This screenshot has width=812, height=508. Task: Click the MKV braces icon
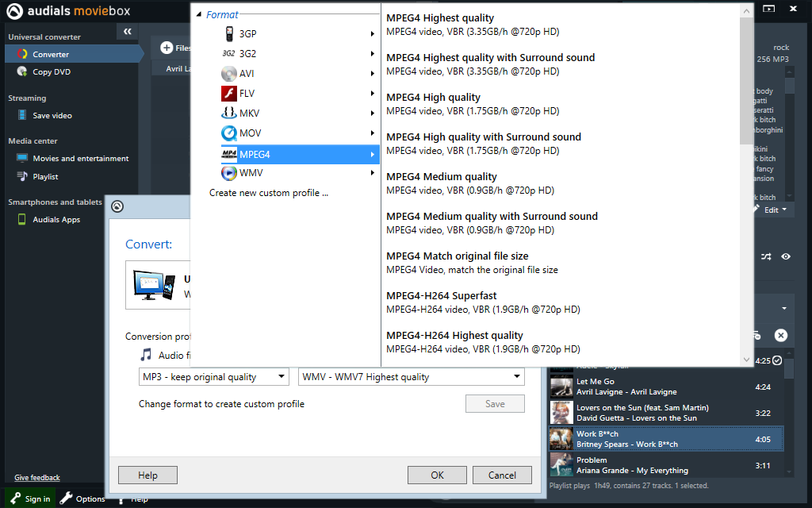coord(229,113)
